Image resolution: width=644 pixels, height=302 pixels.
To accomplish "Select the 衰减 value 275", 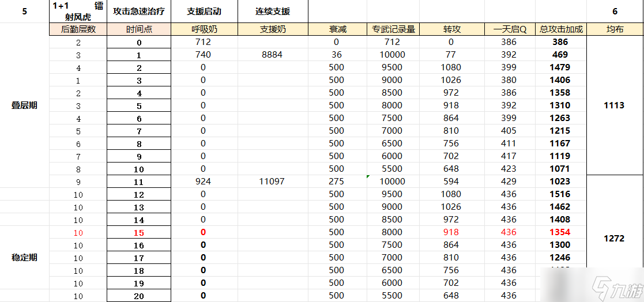I will point(337,182).
